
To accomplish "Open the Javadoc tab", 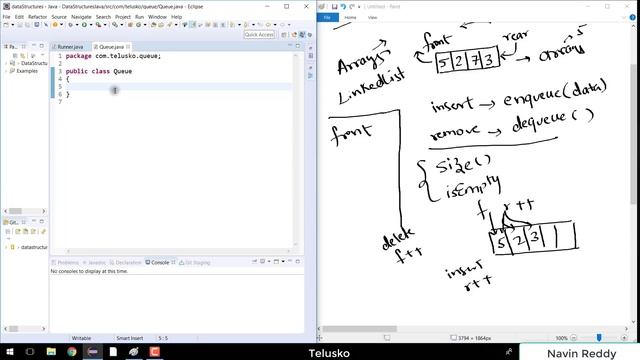I will point(94,262).
